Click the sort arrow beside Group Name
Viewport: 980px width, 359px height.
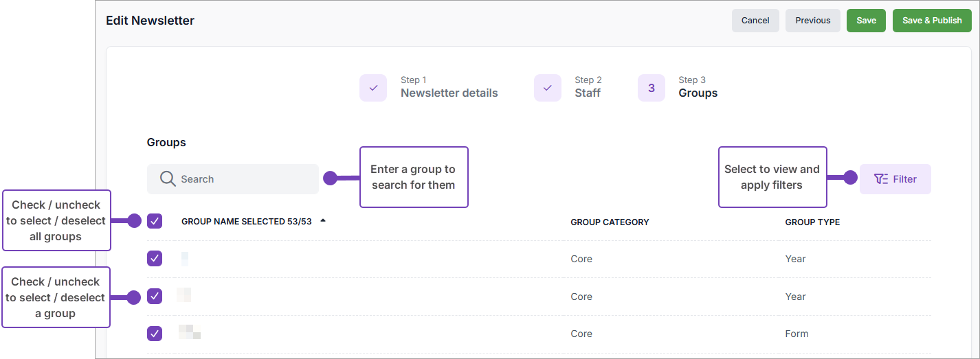pyautogui.click(x=323, y=221)
